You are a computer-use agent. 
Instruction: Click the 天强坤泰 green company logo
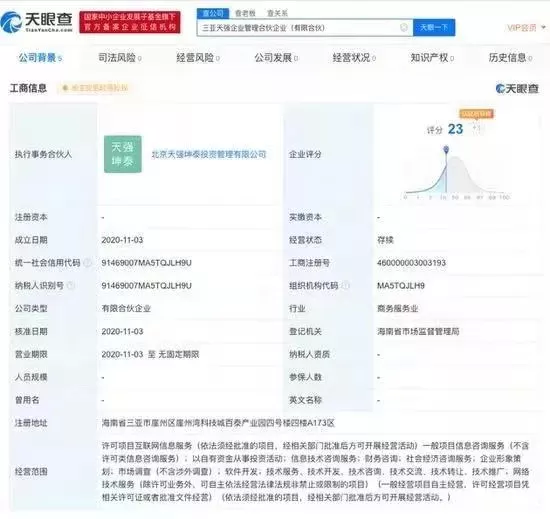[x=123, y=154]
